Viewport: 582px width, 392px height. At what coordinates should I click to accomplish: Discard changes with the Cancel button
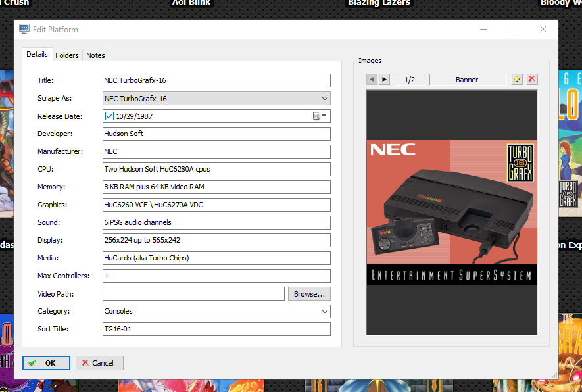click(99, 363)
